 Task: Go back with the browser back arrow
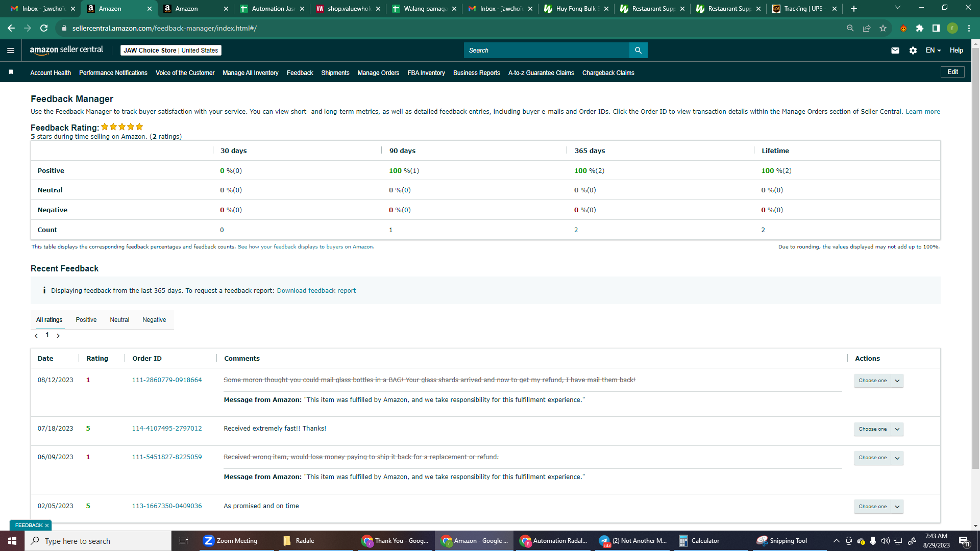coord(11,28)
